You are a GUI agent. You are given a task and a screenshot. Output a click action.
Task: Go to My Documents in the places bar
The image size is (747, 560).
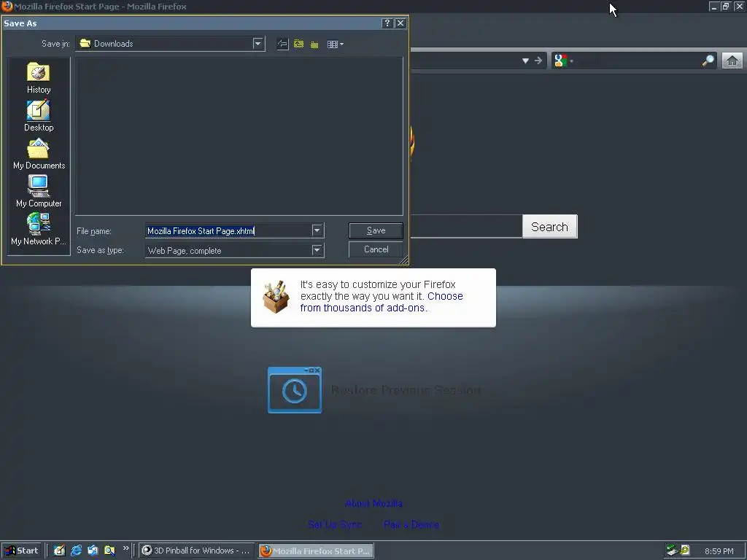point(39,155)
